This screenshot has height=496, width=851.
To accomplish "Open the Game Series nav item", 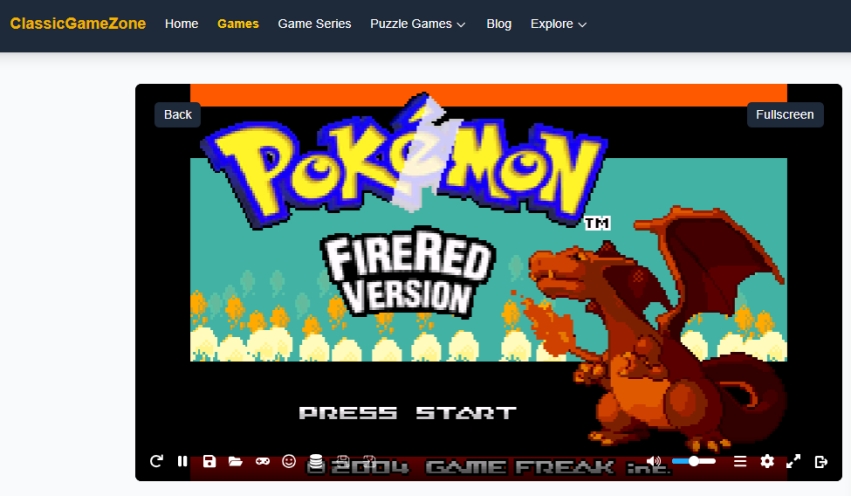I will pos(314,24).
